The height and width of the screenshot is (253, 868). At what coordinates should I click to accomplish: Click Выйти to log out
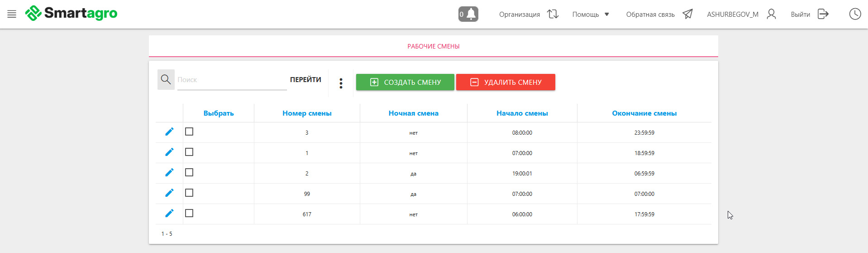[809, 15]
